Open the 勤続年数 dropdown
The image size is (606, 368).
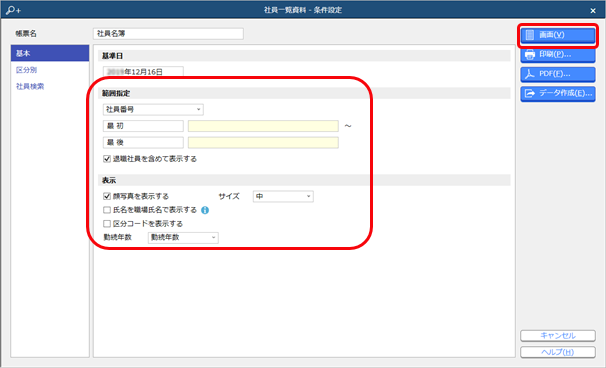[x=183, y=237]
